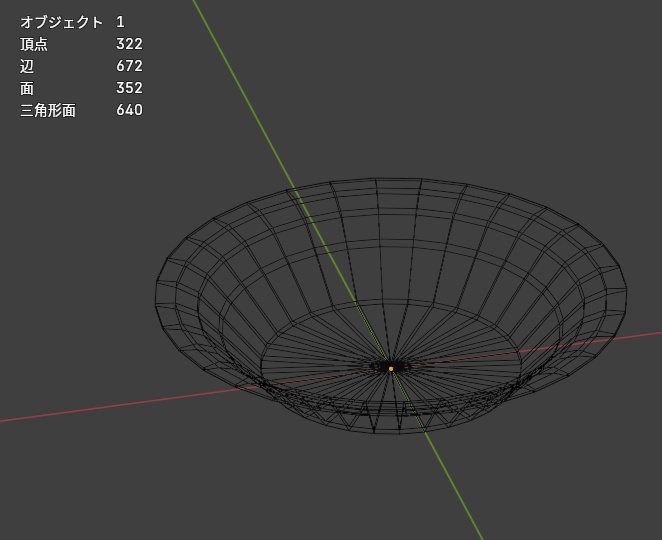Click the right outer rim of the wireframe bowl
Screen dimensions: 662x540
[625, 291]
